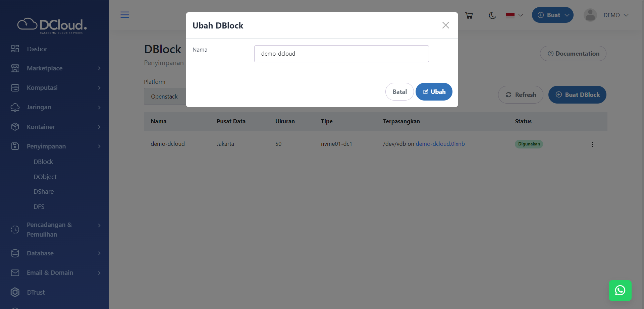
Task: Click the Nama text input field
Action: pos(341,54)
